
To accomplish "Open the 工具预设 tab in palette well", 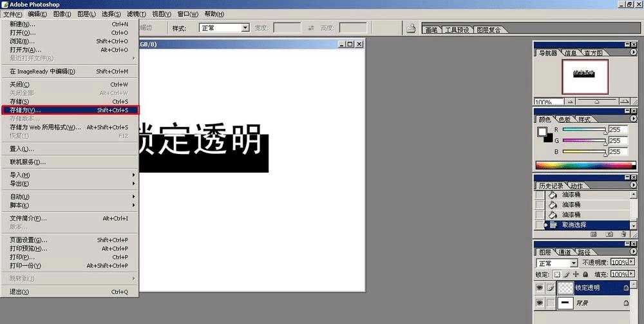I will point(457,30).
